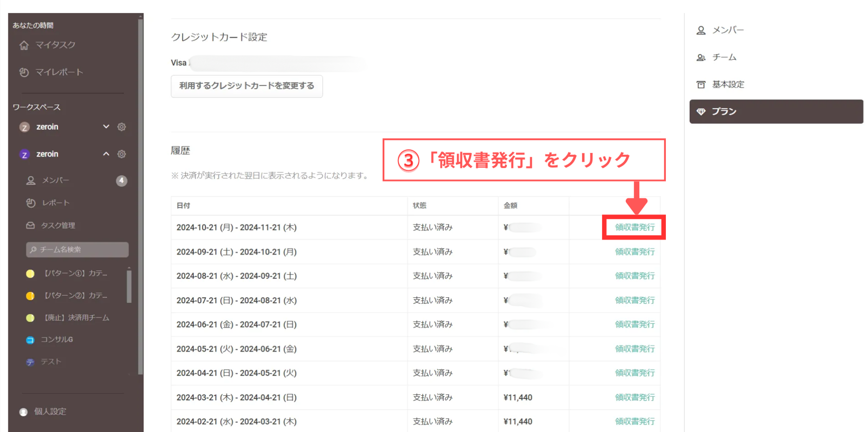Issue receipt for 2024-03-21 to 2024-04-21
868x432 pixels.
635,397
